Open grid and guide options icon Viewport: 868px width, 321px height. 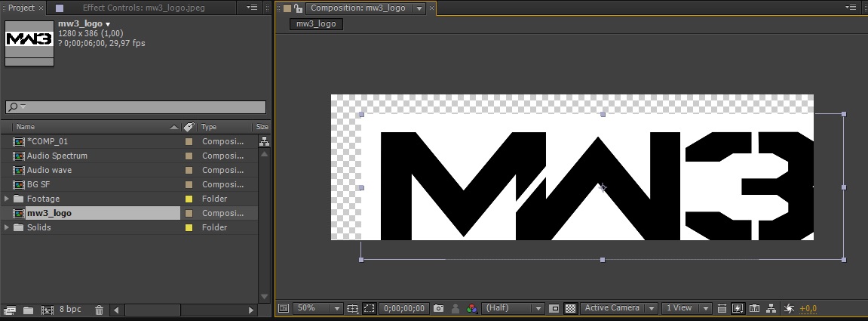pyautogui.click(x=353, y=308)
